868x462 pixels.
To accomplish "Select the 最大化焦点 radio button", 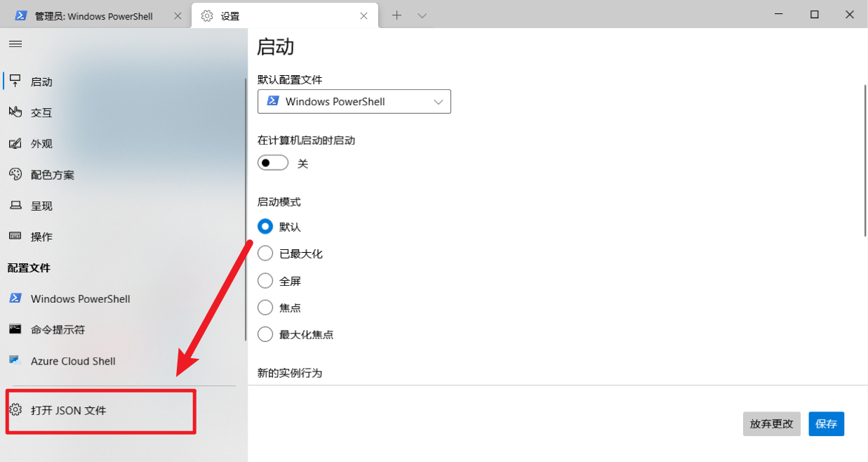I will (265, 334).
